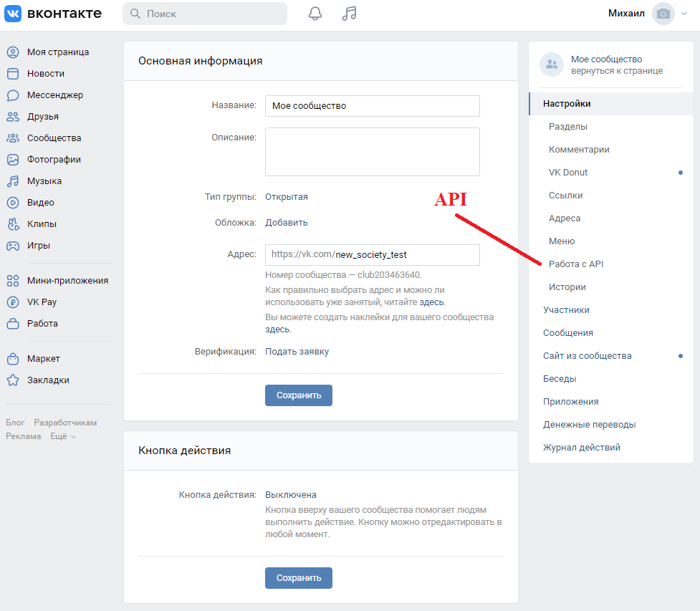Click the Games controller icon
Viewport: 700px width, 611px height.
click(13, 246)
